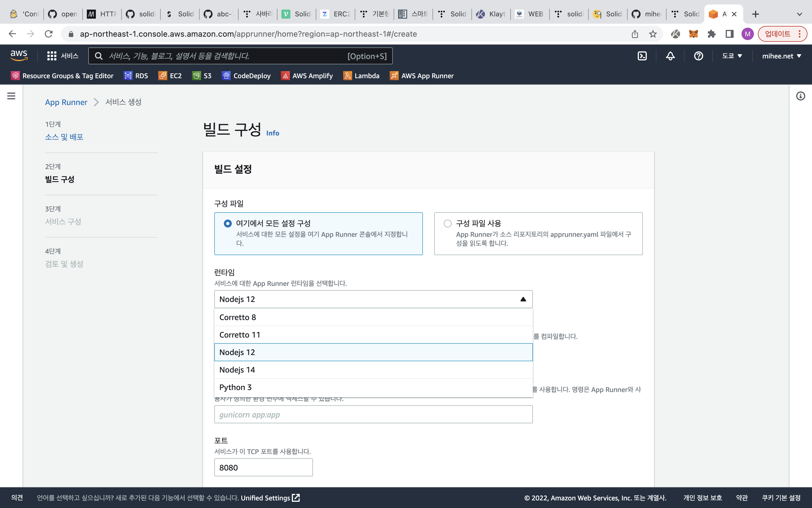The width and height of the screenshot is (812, 508).
Task: Open the RDS shortcut
Action: [136, 76]
